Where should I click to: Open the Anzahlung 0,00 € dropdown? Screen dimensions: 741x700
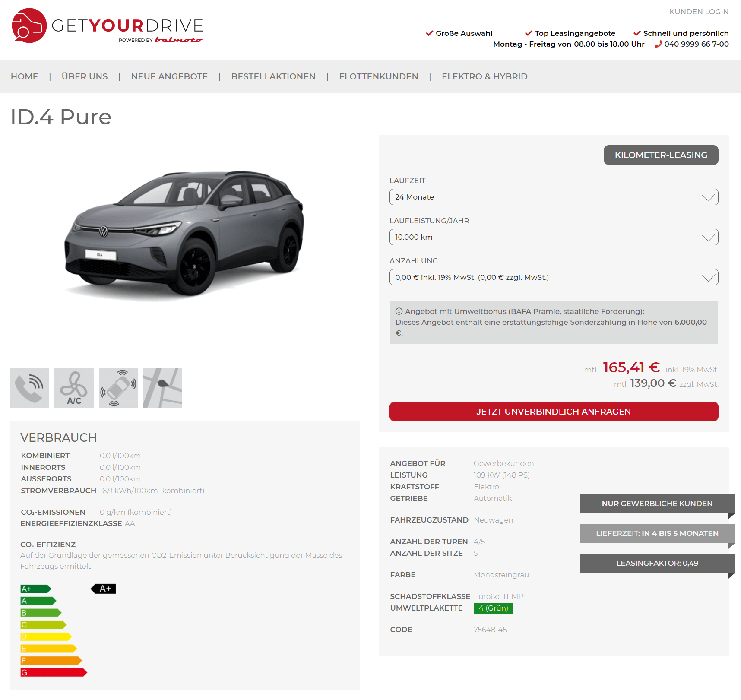click(554, 277)
